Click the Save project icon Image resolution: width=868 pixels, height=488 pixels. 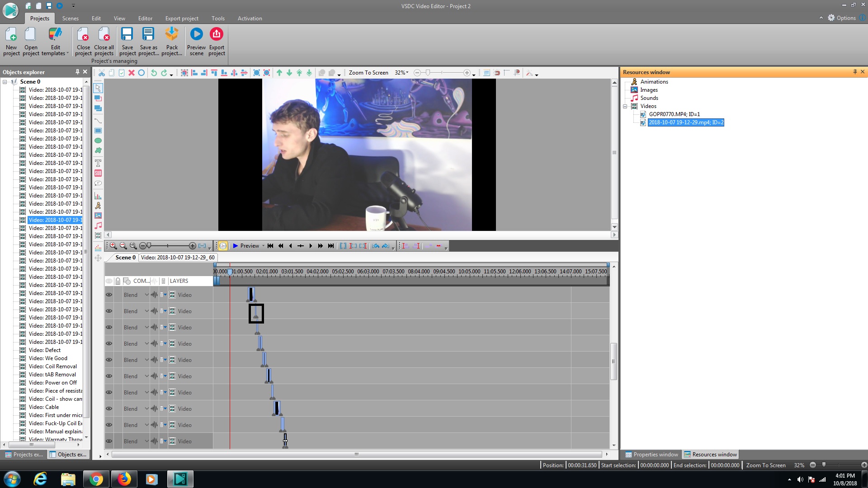pyautogui.click(x=127, y=35)
